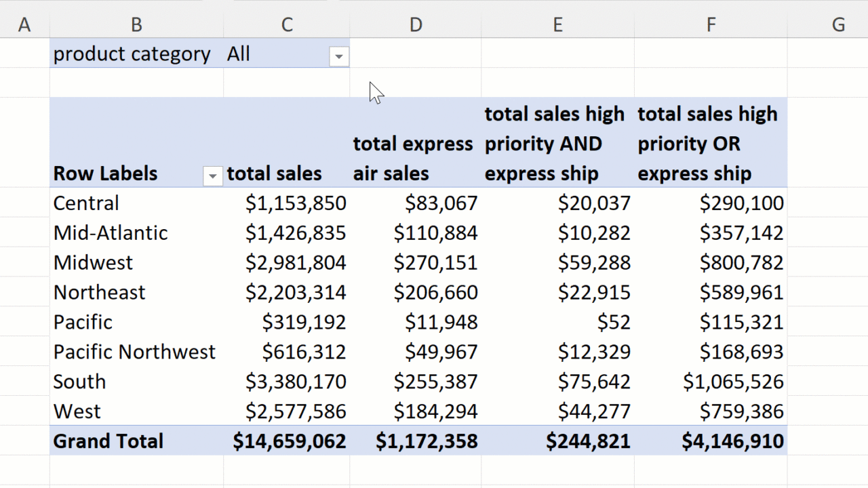Screen dimensions: 868x488
Task: Select Pacific AND value $52
Action: tap(614, 322)
